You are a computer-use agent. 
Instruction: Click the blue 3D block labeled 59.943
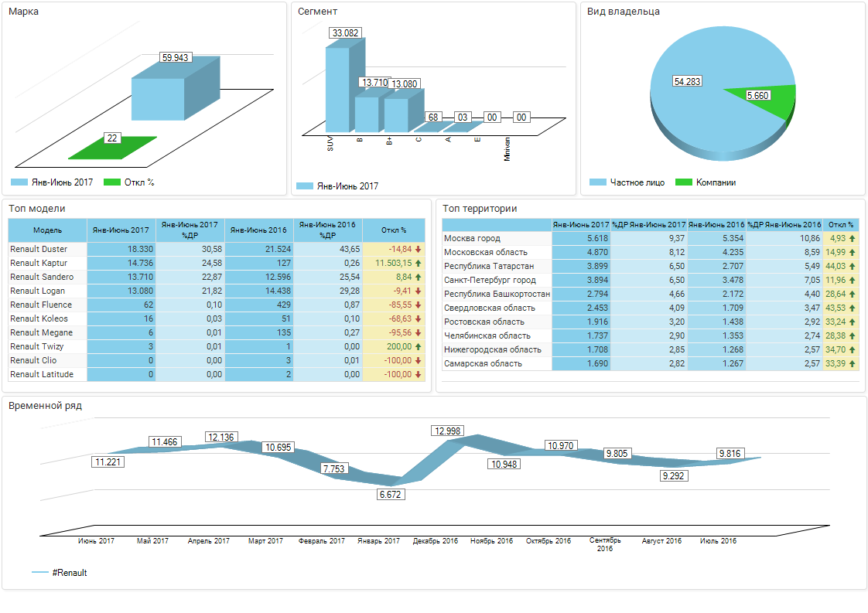(176, 89)
